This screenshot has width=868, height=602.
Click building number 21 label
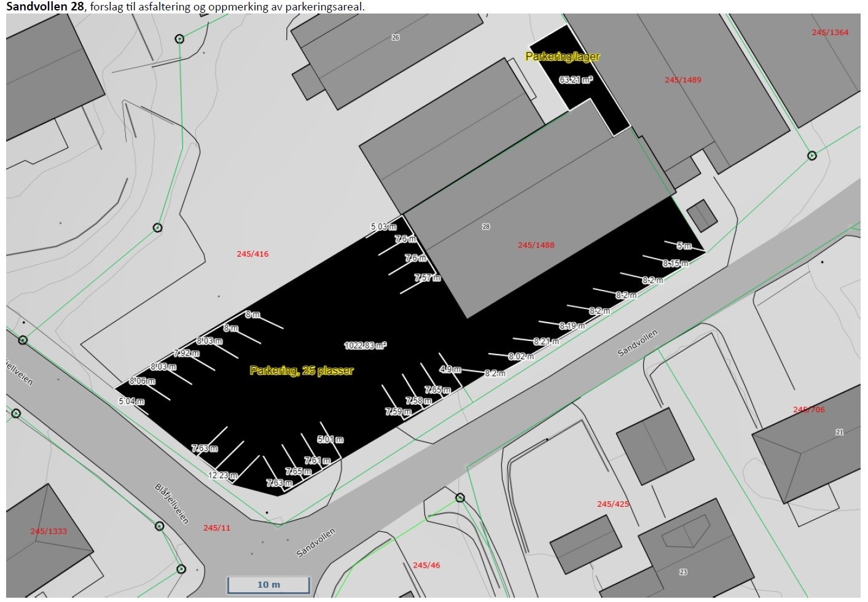pyautogui.click(x=839, y=432)
